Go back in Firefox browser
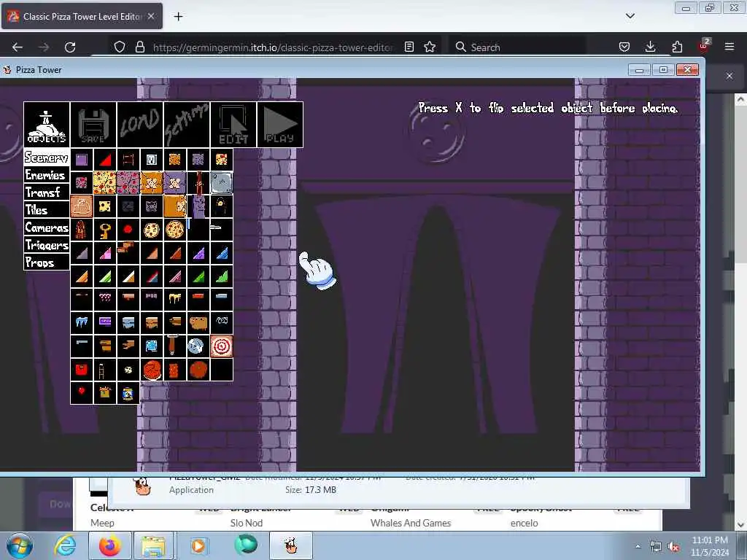This screenshot has height=560, width=747. point(18,47)
